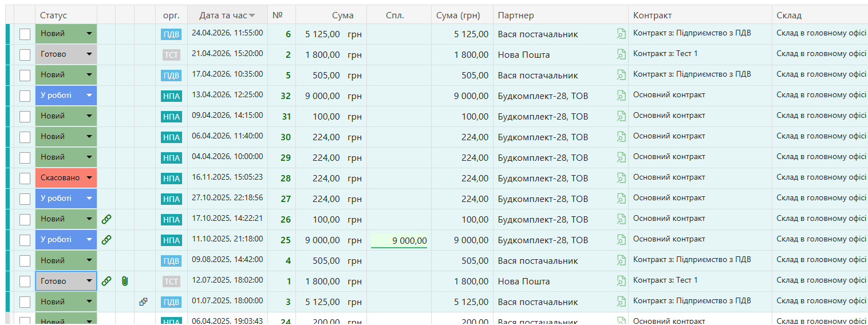
Task: Click the chain link icon in order 26 row
Action: [x=106, y=219]
